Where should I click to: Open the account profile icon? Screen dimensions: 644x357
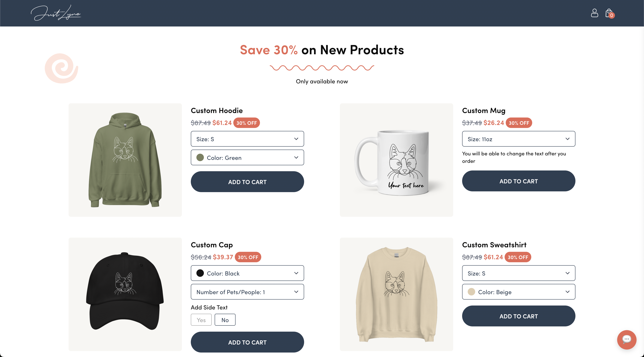(x=594, y=13)
